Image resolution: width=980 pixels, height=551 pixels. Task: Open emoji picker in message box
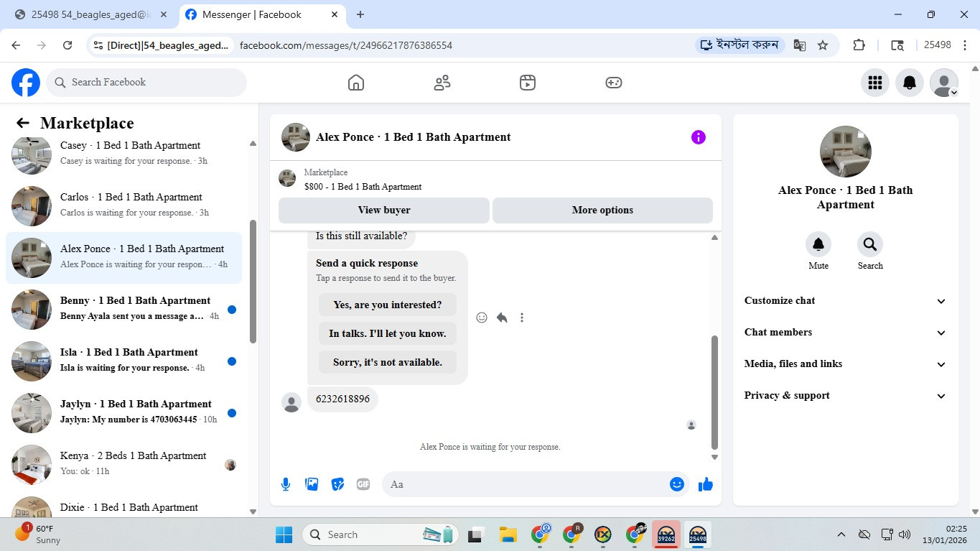click(676, 484)
